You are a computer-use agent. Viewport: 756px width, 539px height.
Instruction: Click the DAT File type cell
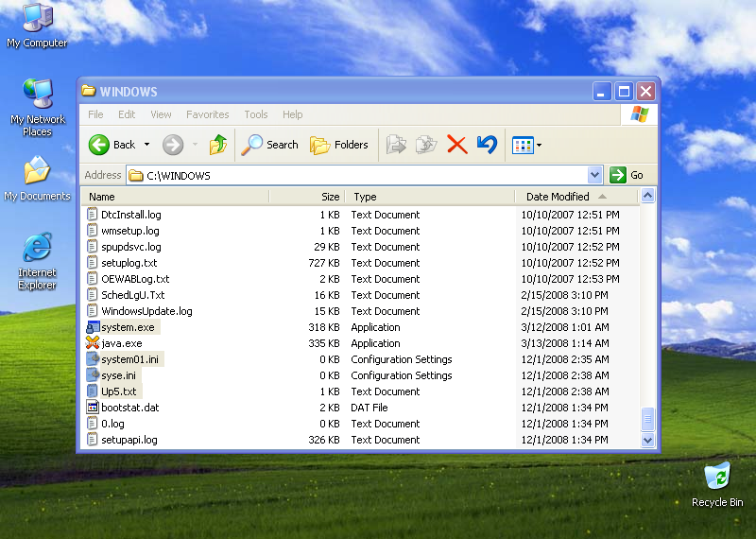point(369,408)
